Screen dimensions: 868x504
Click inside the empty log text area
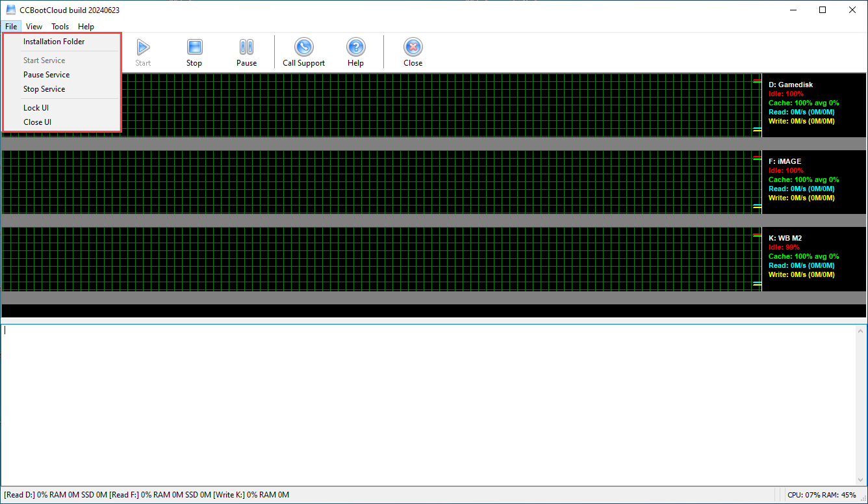(x=429, y=403)
